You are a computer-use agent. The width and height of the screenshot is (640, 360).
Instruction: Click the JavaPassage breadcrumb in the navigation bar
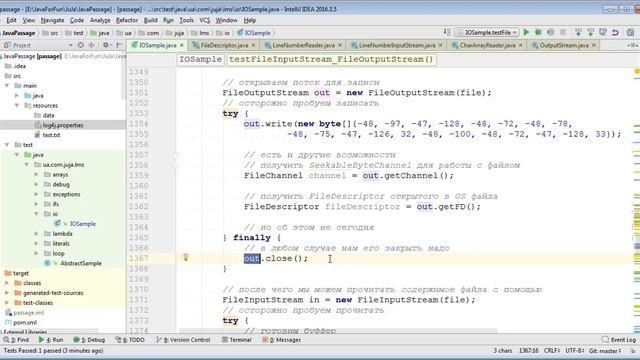18,33
